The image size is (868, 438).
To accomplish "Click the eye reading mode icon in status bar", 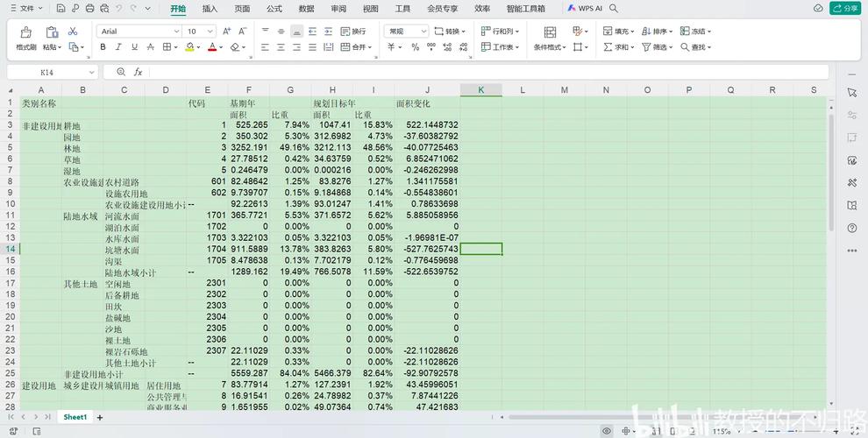I will [607, 431].
